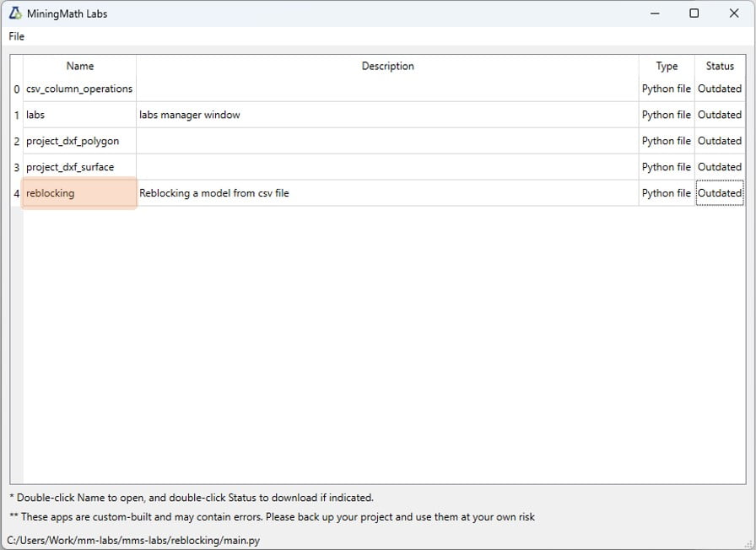This screenshot has width=756, height=550.
Task: Select the csv_column_operations app name
Action: [x=79, y=89]
